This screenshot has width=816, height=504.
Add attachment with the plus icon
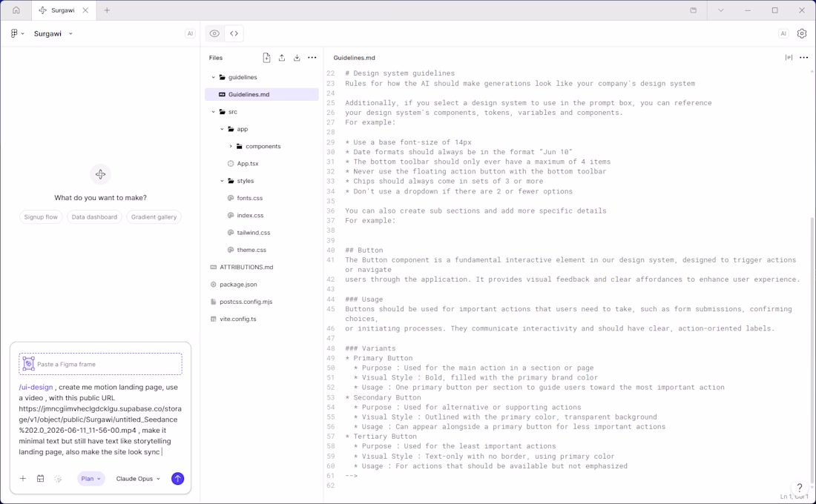(x=23, y=479)
